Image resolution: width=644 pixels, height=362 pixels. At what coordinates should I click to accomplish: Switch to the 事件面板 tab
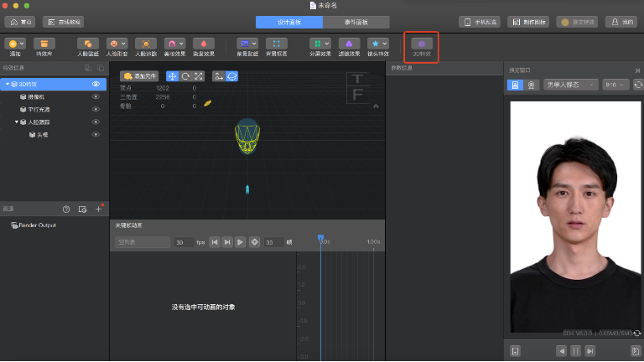(356, 22)
